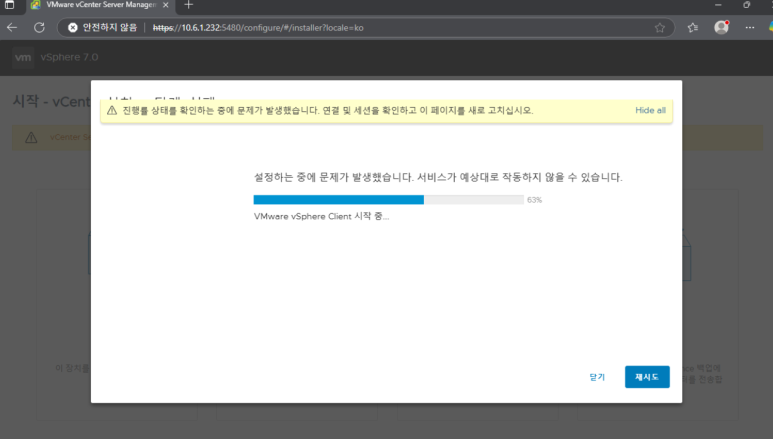Screen dimensions: 773x439
Task: Click the not-secure warning icon
Action: [x=72, y=28]
